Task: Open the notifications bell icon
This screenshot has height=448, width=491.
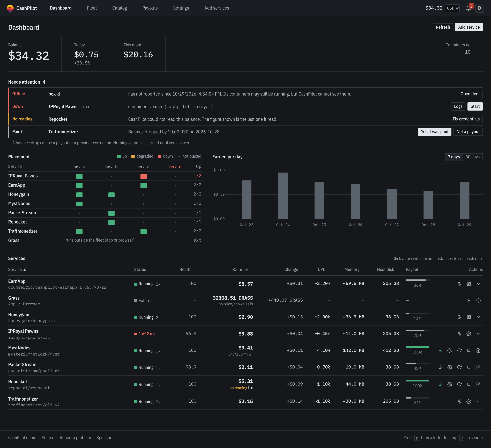Action: click(x=468, y=8)
